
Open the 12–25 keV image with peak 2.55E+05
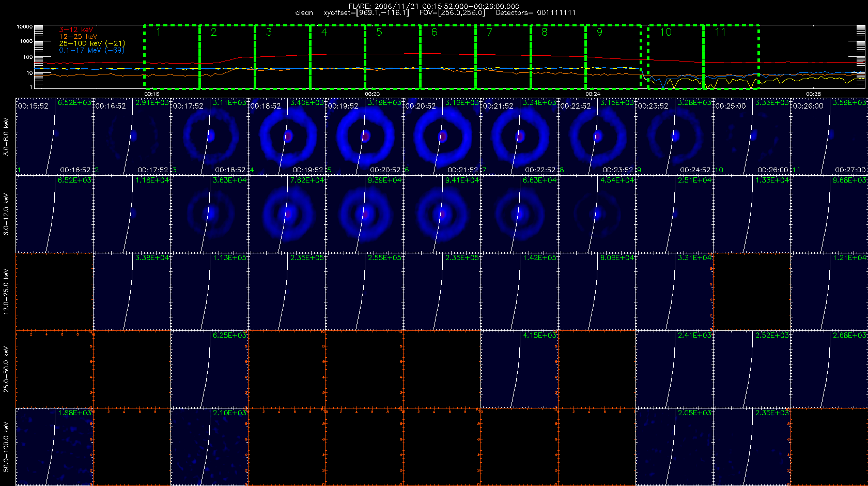[364, 292]
